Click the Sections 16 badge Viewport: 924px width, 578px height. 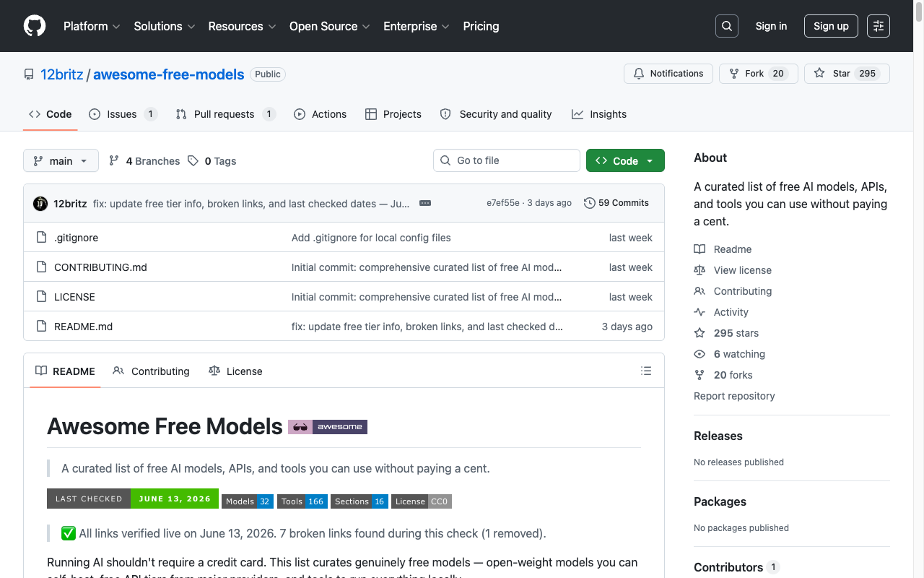[x=359, y=501]
